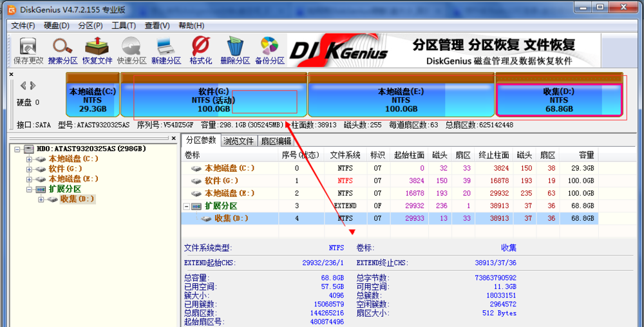The height and width of the screenshot is (327, 644).
Task: Collapse 扩展分区 row in partition table
Action: (x=187, y=207)
